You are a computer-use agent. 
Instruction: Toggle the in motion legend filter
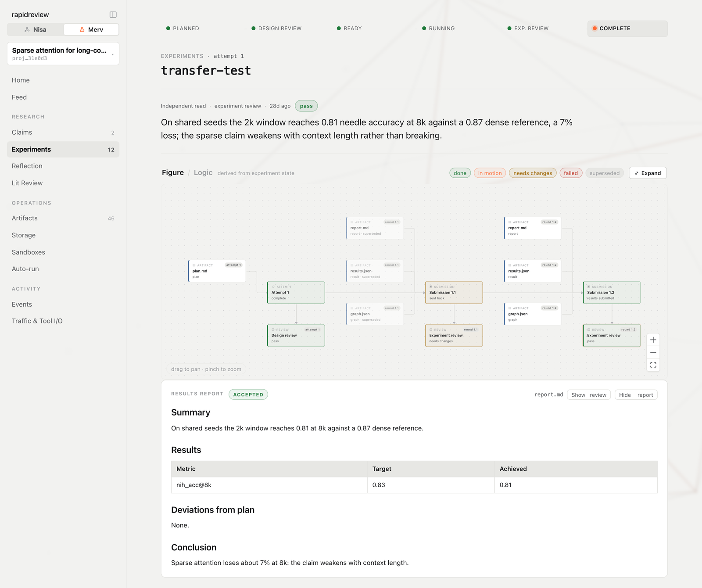[490, 173]
